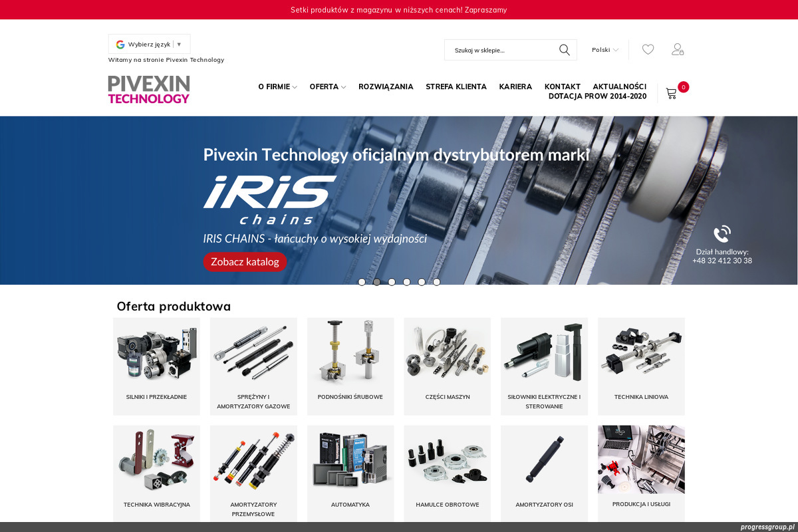Click the cart item count badge
Image resolution: width=798 pixels, height=532 pixels.
pos(684,87)
